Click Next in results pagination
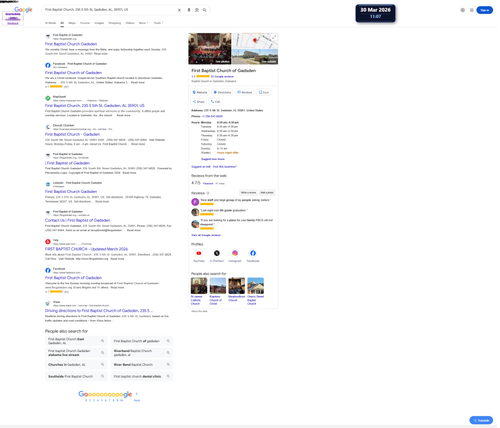 click(x=137, y=400)
